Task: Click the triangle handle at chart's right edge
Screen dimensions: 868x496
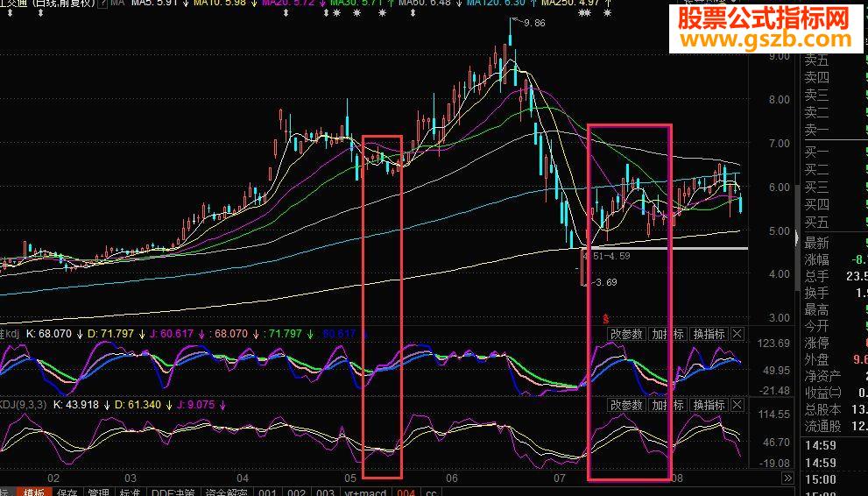Action: (x=796, y=238)
